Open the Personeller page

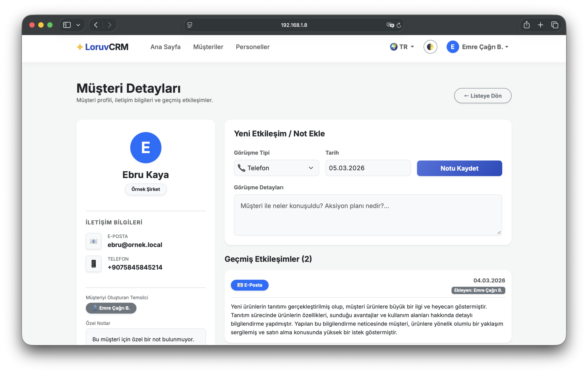[252, 47]
